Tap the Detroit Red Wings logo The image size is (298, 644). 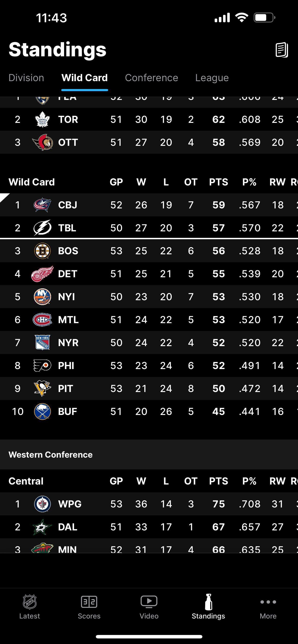pyautogui.click(x=42, y=274)
